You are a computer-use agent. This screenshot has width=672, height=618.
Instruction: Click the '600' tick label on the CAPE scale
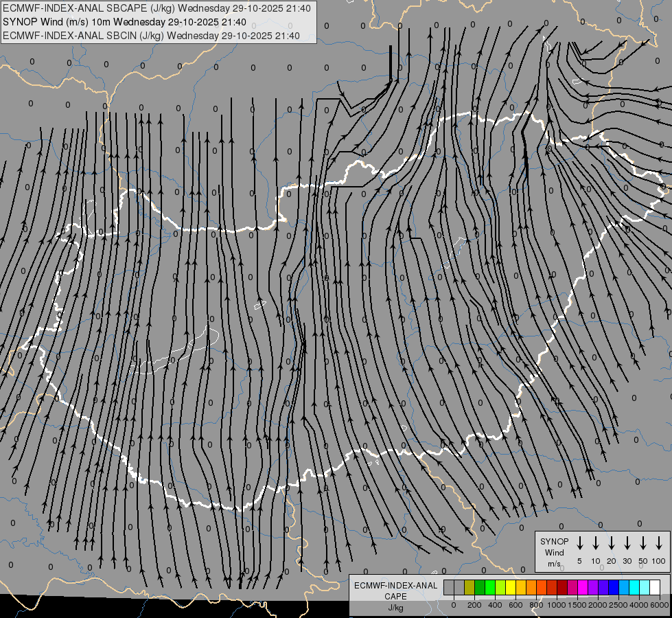(515, 605)
